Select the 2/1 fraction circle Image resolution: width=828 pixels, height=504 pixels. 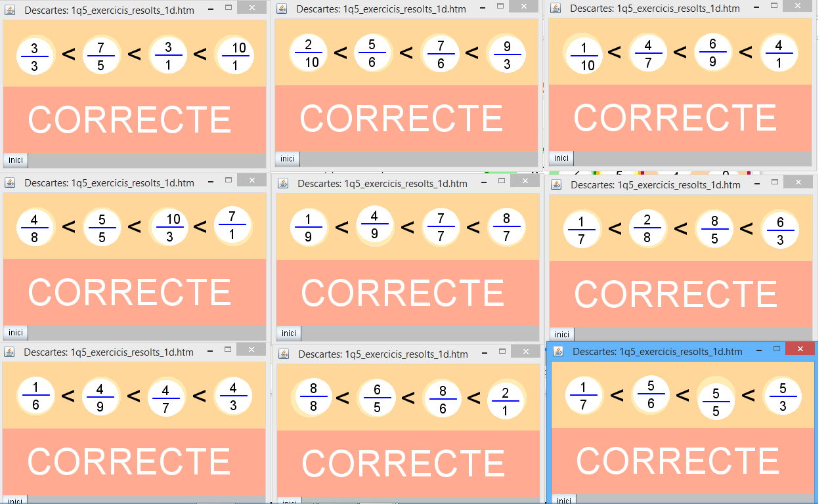505,400
